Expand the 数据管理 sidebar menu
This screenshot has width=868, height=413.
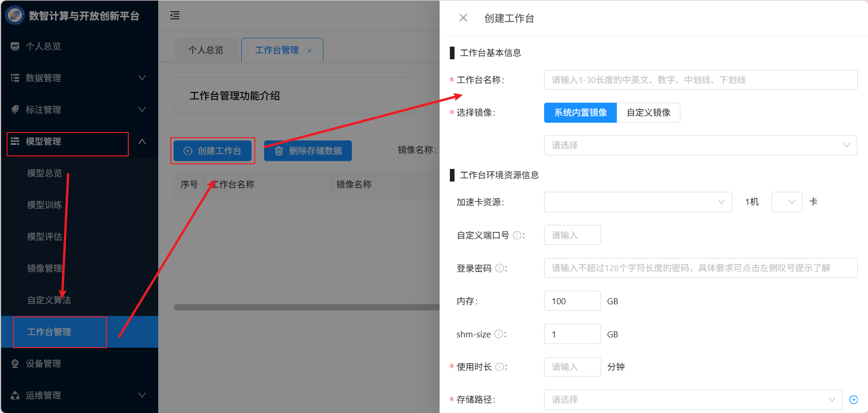click(x=78, y=78)
